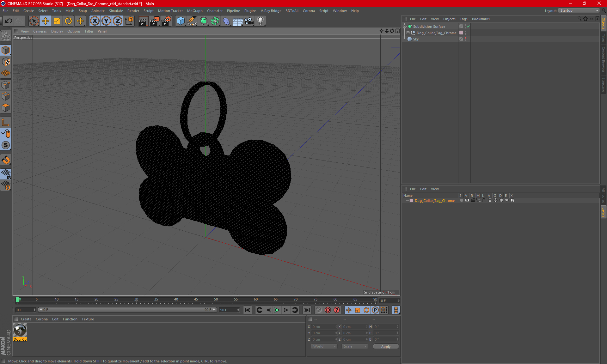Viewport: 607px width, 364px height.
Task: Open the Array modeling objects icon
Action: pyautogui.click(x=215, y=21)
